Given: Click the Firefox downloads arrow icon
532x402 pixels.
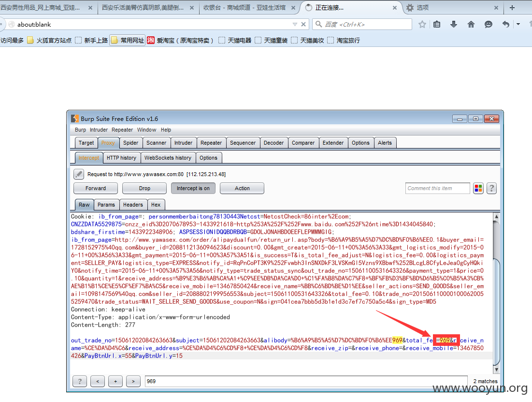Looking at the screenshot, I should pyautogui.click(x=454, y=25).
